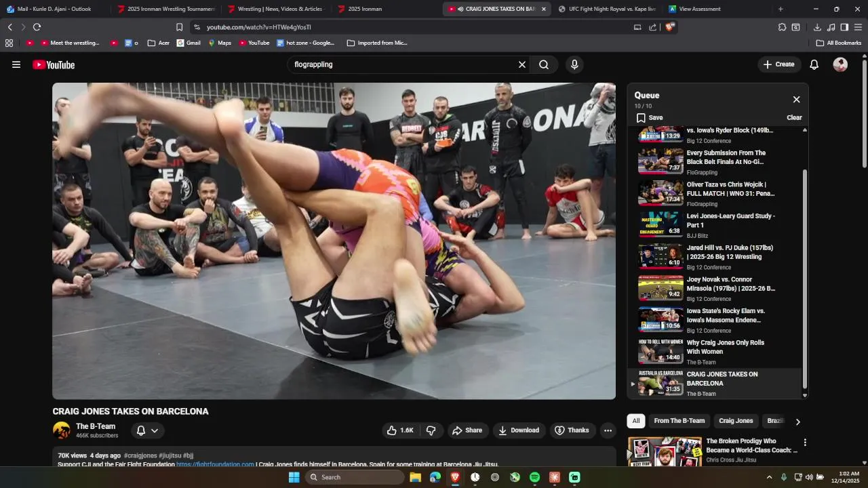868x488 pixels.
Task: Toggle the browser sidebar panel
Action: click(x=844, y=27)
